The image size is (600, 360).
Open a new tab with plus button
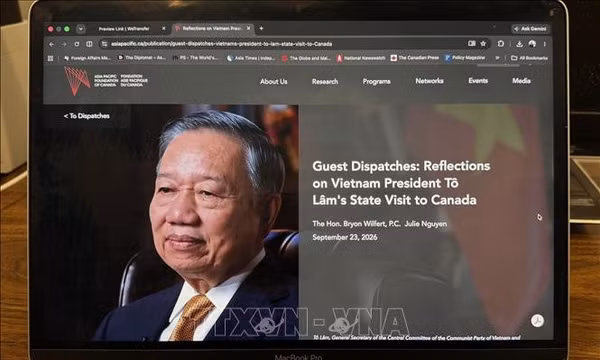click(261, 28)
